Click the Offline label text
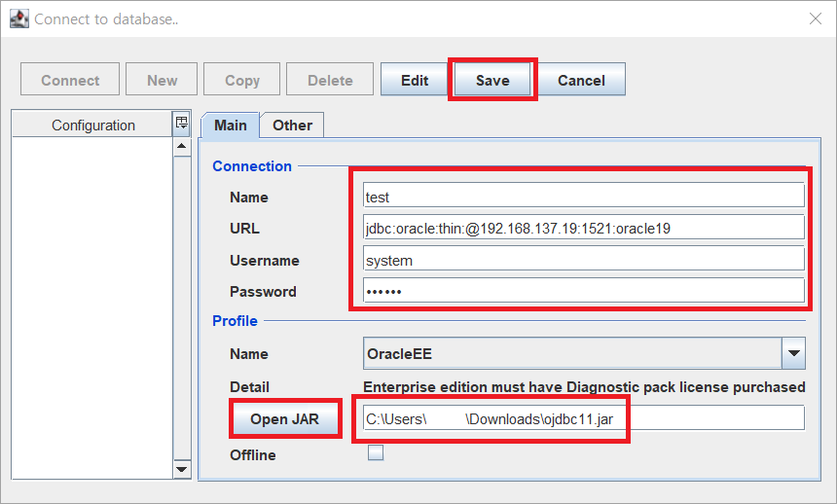This screenshot has width=837, height=504. [x=252, y=455]
